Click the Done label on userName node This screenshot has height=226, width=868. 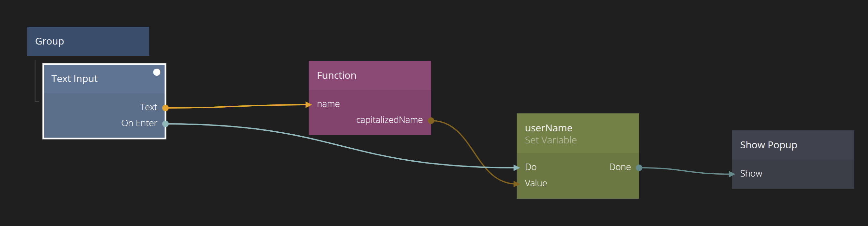pos(620,167)
